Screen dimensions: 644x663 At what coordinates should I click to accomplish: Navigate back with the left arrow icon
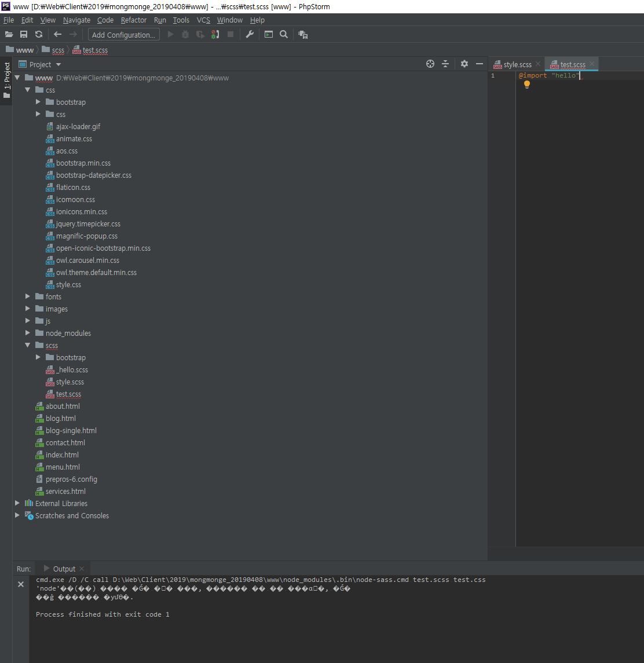(58, 34)
